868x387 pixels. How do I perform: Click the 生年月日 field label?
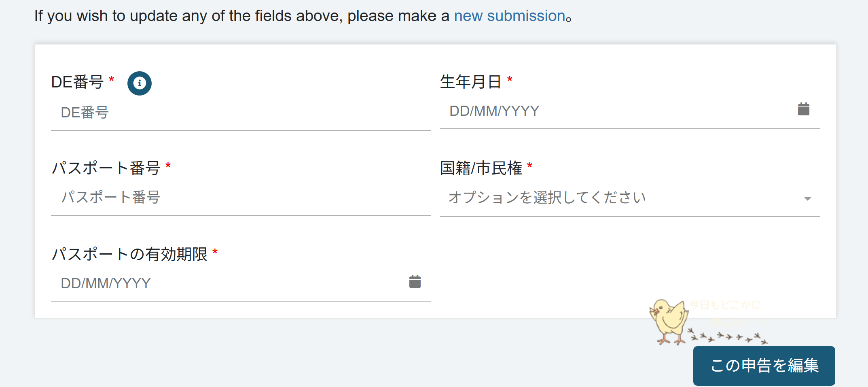point(470,82)
